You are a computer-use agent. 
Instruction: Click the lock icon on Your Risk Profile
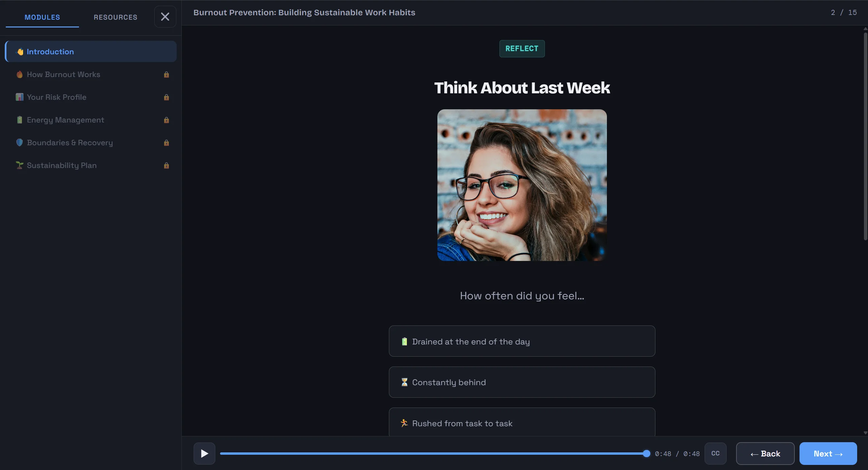(166, 97)
